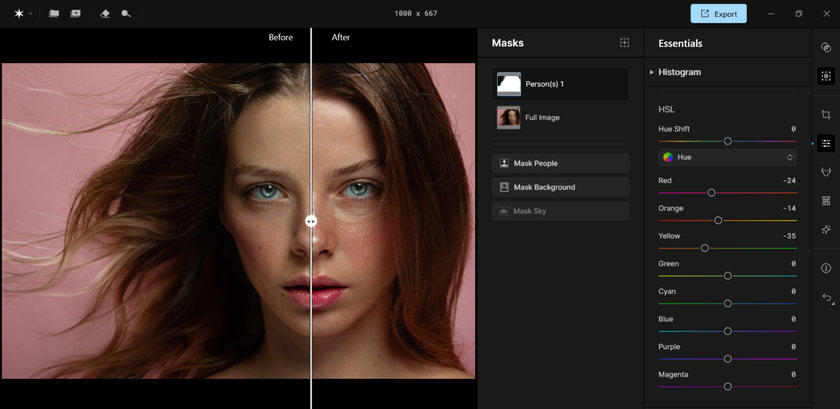This screenshot has width=840, height=409.
Task: Click the Hue Shift slider handle
Action: click(x=728, y=141)
